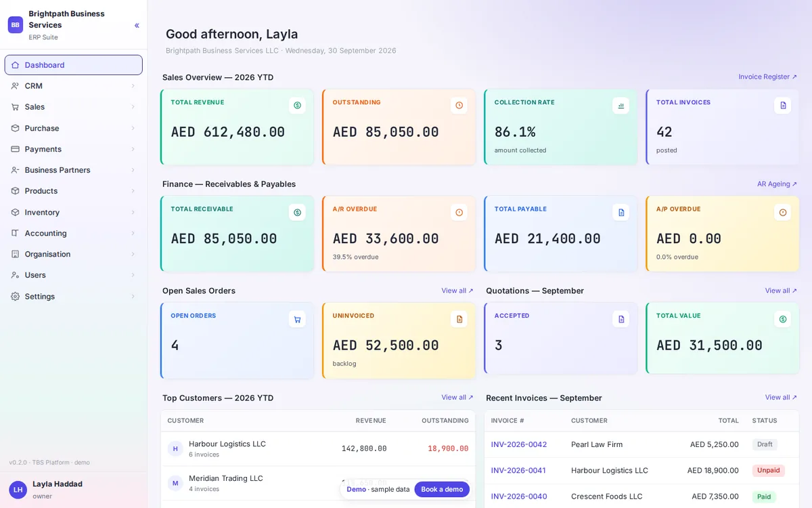Click the M avatar for Meridian Trading
The image size is (812, 508).
tap(175, 483)
